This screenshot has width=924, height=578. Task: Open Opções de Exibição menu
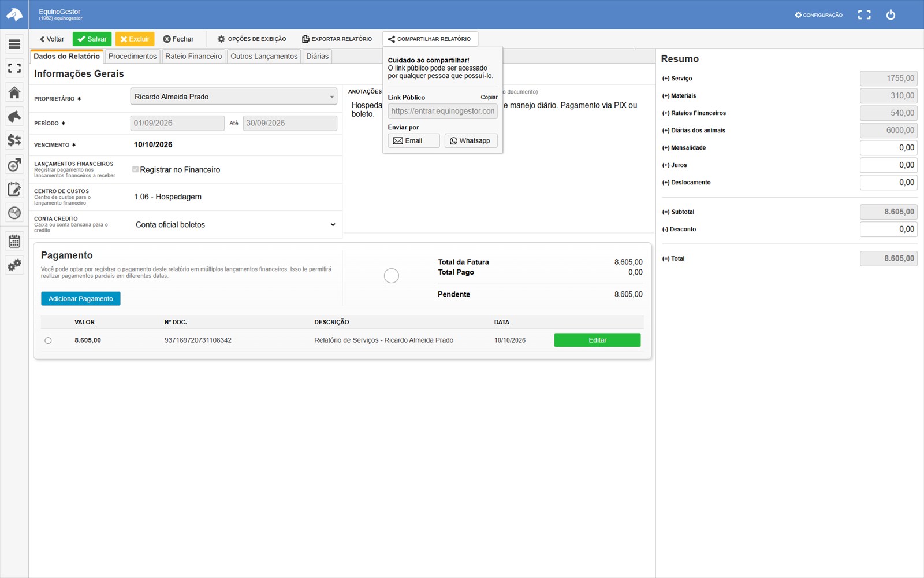(x=252, y=39)
